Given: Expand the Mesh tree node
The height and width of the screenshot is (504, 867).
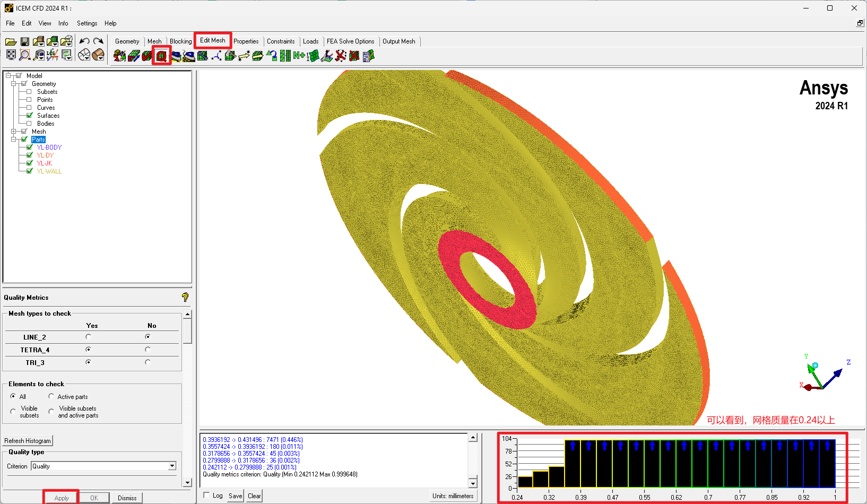Looking at the screenshot, I should 14,131.
